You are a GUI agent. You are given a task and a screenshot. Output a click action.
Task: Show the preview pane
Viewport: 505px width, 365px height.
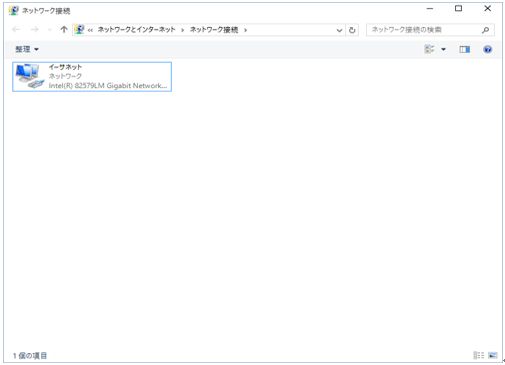(464, 49)
